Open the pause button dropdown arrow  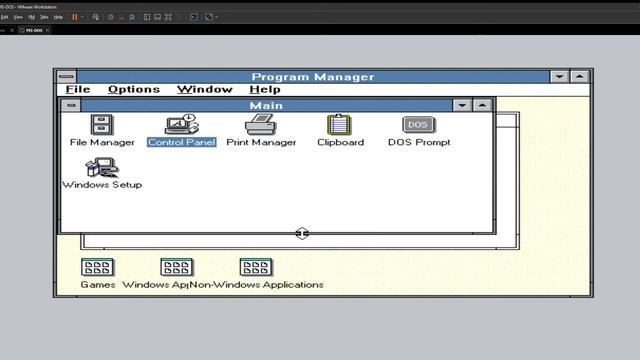(82, 17)
